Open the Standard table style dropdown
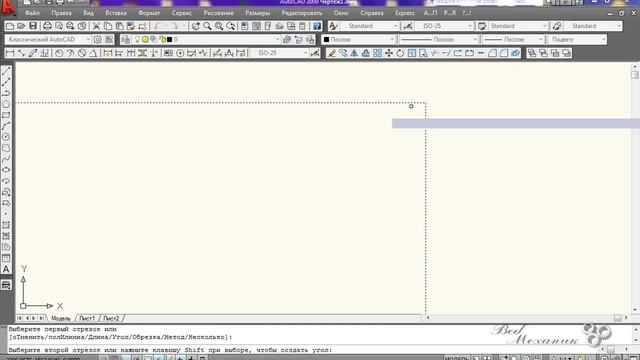 click(518, 26)
